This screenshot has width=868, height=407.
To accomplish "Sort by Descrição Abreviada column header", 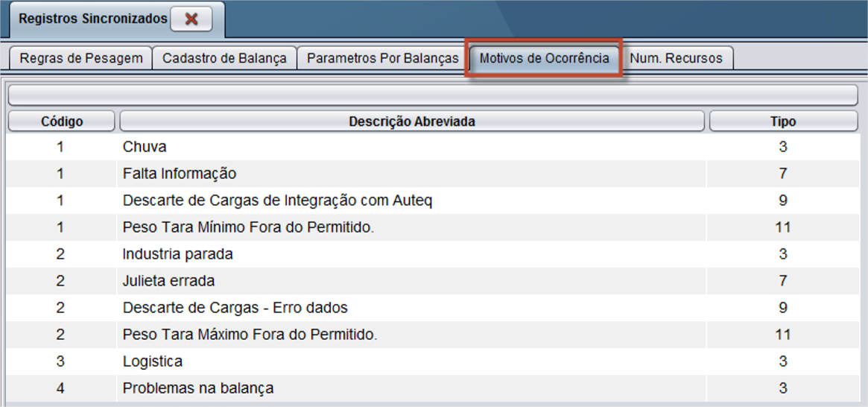I will pyautogui.click(x=412, y=122).
